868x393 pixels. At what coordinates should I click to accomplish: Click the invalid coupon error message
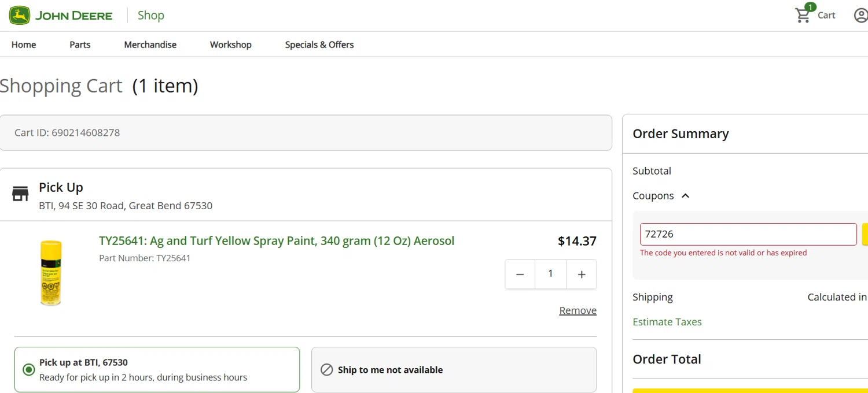pos(723,253)
